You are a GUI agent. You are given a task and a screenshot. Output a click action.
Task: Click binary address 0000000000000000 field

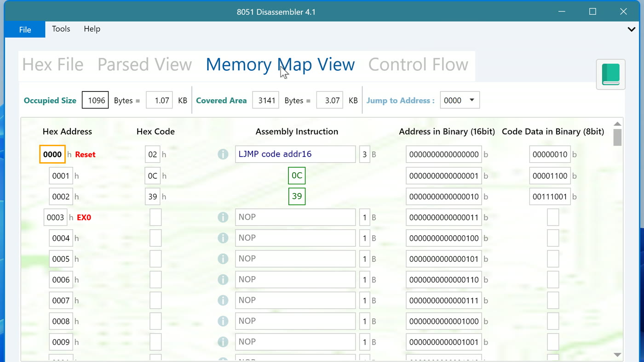point(443,154)
